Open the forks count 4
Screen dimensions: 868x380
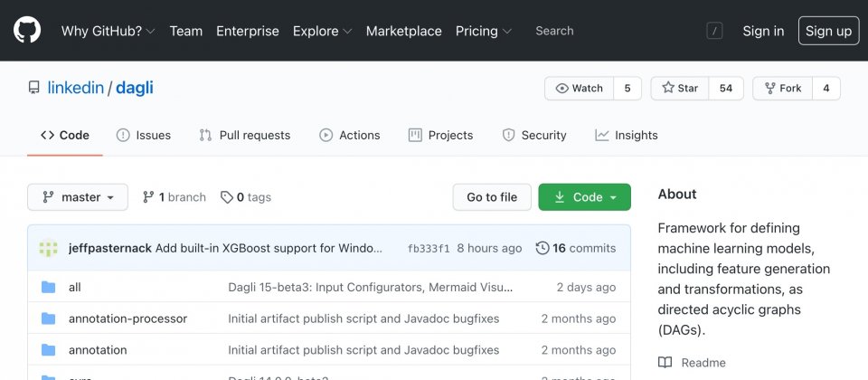click(826, 88)
